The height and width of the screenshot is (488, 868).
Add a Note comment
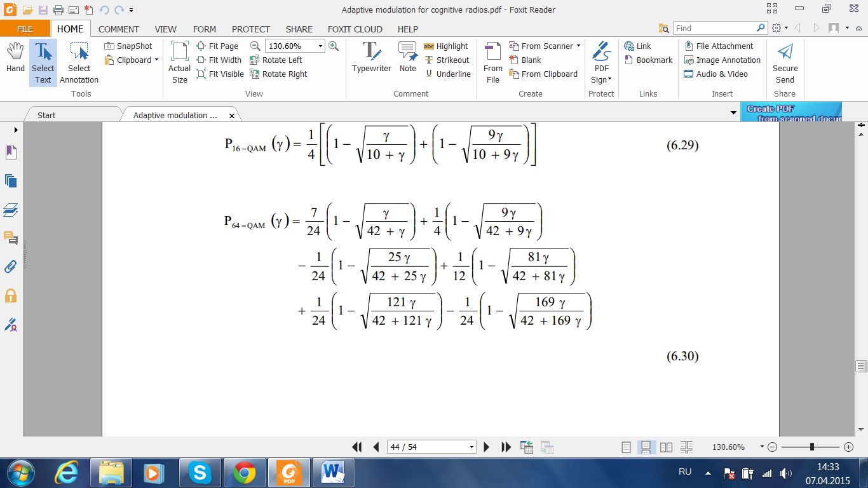click(x=408, y=58)
